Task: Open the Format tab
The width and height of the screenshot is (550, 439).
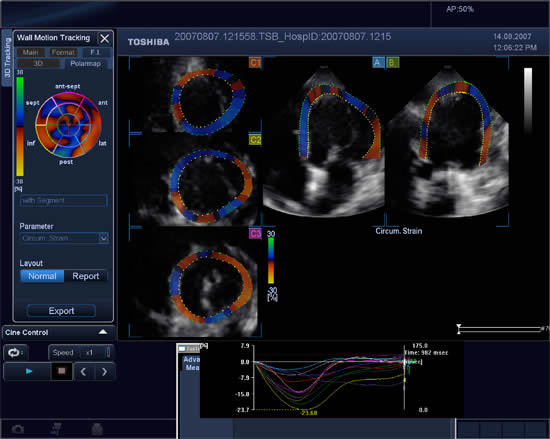Action: tap(63, 52)
